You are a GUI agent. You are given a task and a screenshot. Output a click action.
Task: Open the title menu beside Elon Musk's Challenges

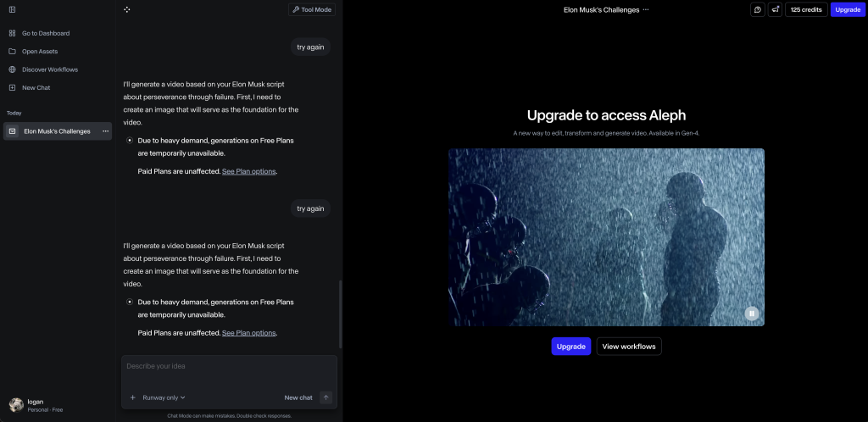pyautogui.click(x=646, y=9)
